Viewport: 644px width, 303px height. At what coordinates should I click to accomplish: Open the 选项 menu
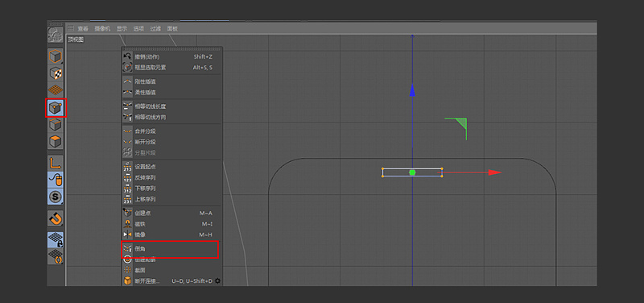coord(138,29)
